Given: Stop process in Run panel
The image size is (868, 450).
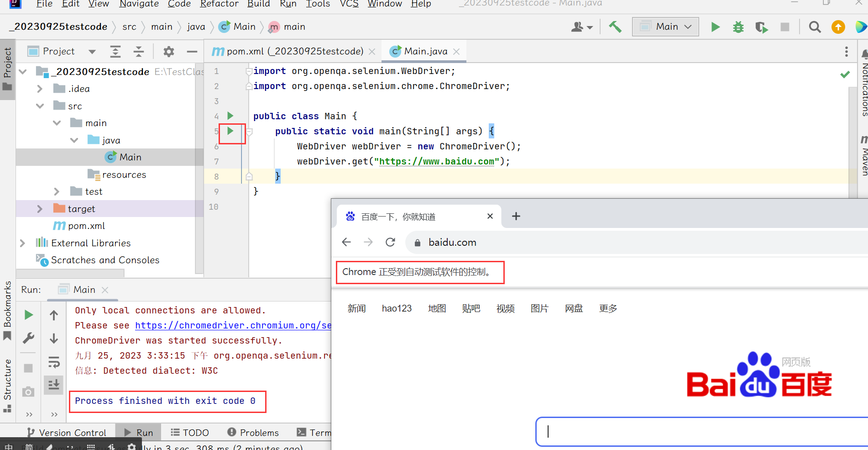Looking at the screenshot, I should coord(28,368).
